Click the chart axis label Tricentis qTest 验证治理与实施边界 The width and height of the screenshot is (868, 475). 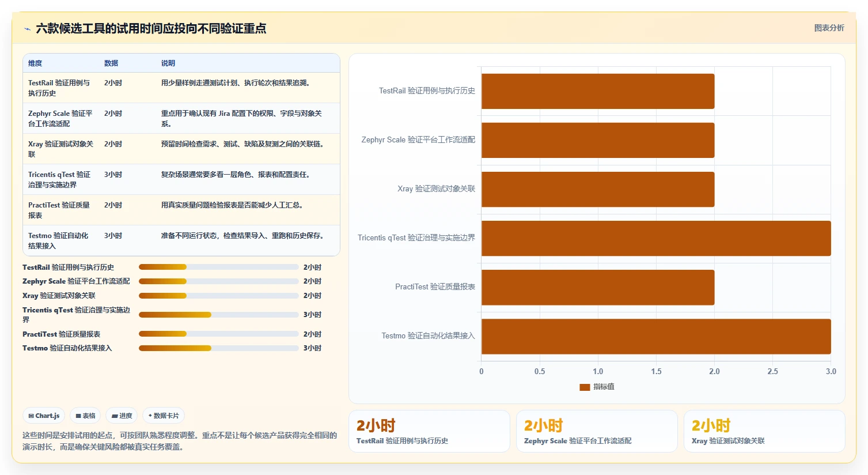(416, 238)
